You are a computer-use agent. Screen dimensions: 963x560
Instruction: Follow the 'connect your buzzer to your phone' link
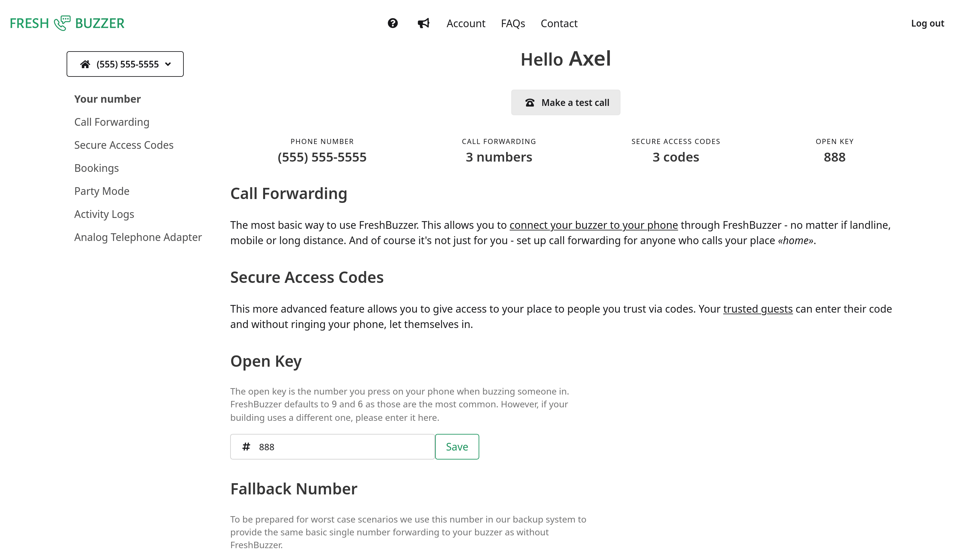click(594, 225)
